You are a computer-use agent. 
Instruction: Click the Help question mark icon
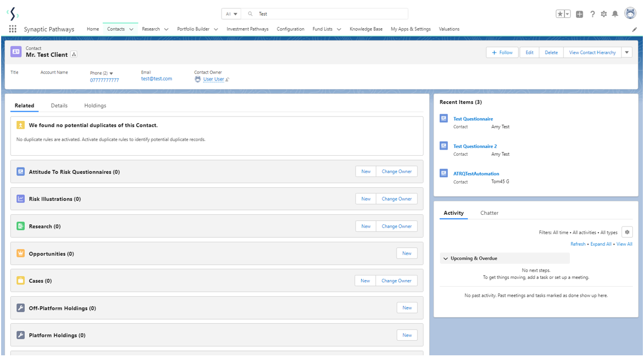point(592,14)
